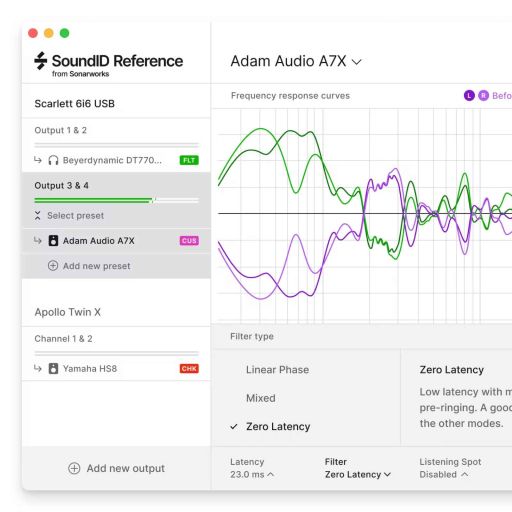The height and width of the screenshot is (512, 512).
Task: Click the Frequency response curves label
Action: click(x=290, y=96)
